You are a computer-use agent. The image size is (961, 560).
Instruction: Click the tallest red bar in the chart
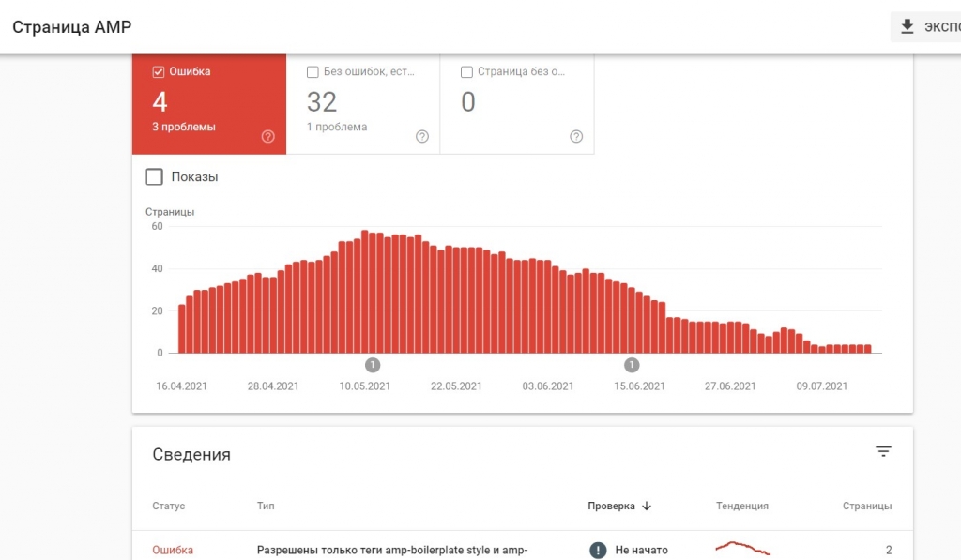[x=365, y=292]
